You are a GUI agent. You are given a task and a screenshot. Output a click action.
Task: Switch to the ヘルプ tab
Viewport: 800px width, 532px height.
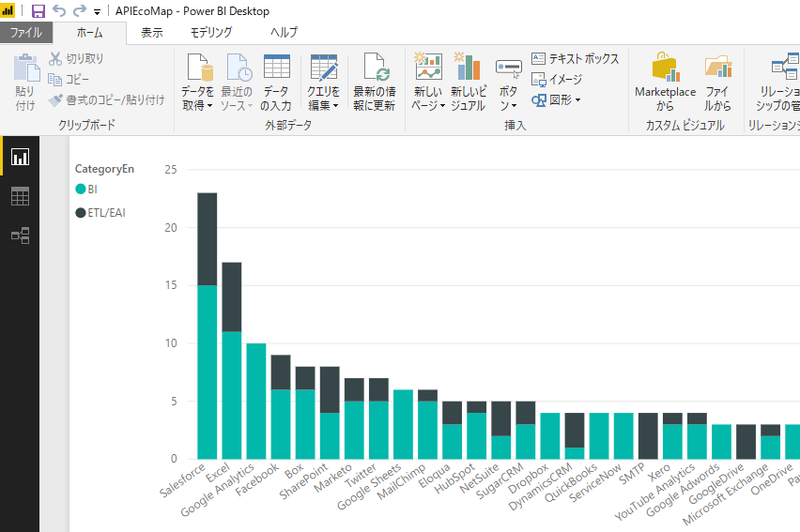point(284,33)
